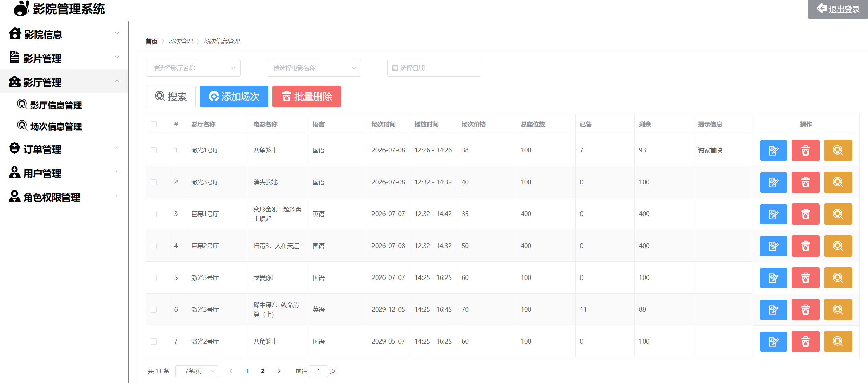Image resolution: width=868 pixels, height=383 pixels.
Task: View details of 消失的她 session
Action: (x=838, y=182)
